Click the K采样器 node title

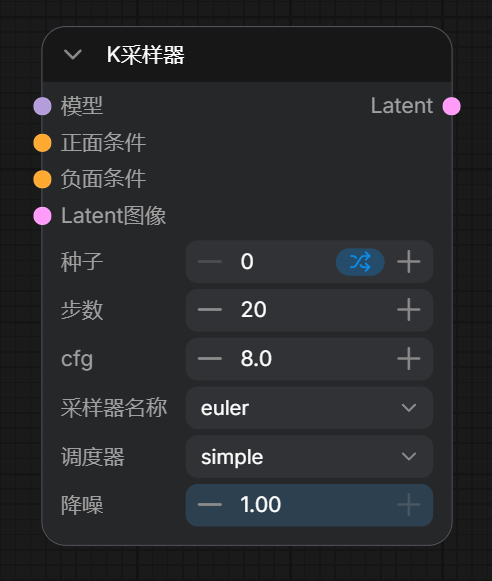(146, 55)
